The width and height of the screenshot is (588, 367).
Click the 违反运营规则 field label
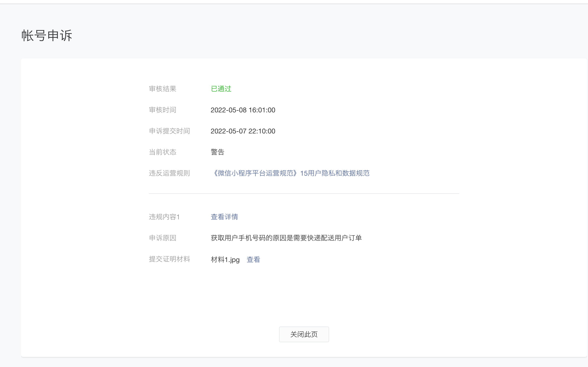(x=169, y=173)
